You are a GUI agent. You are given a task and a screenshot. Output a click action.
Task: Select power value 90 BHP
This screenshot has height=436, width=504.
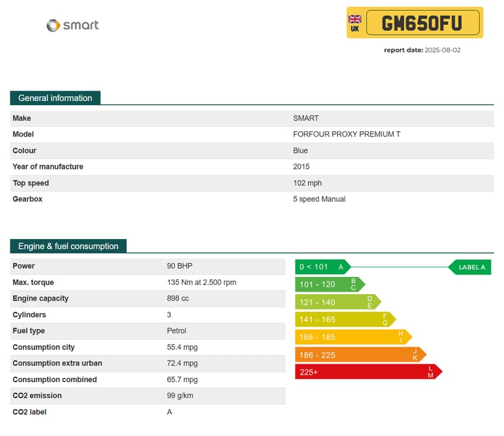(180, 266)
